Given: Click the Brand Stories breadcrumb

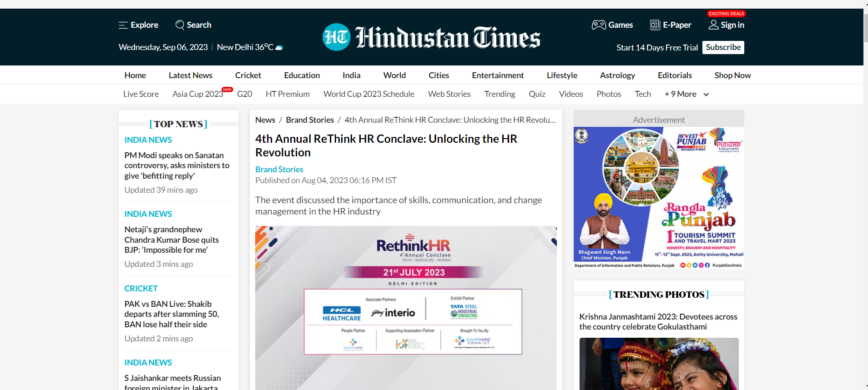Looking at the screenshot, I should click(x=310, y=120).
